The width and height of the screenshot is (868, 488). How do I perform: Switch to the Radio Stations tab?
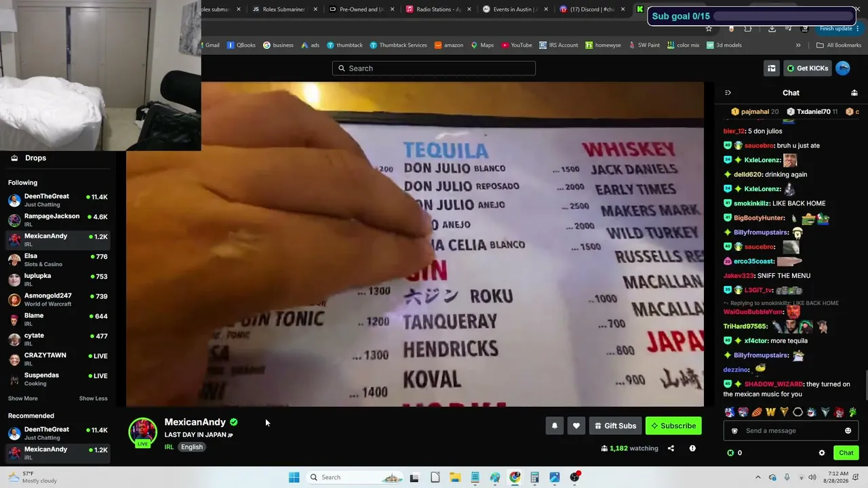click(439, 9)
